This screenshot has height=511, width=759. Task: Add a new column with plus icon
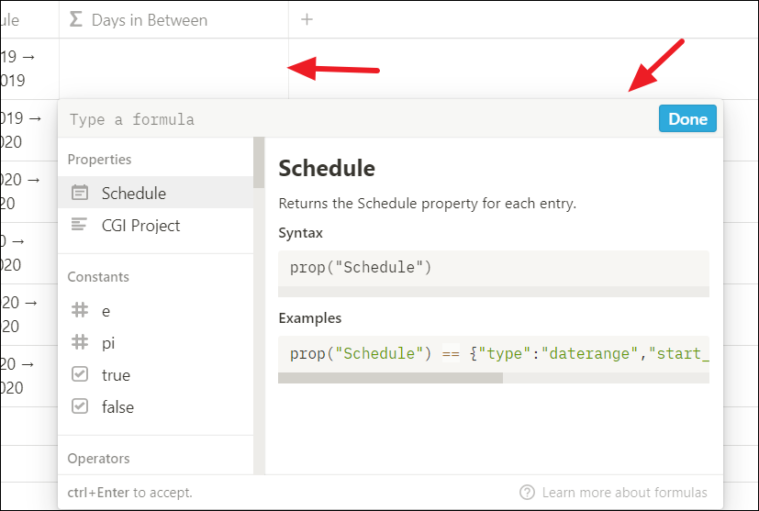click(307, 19)
